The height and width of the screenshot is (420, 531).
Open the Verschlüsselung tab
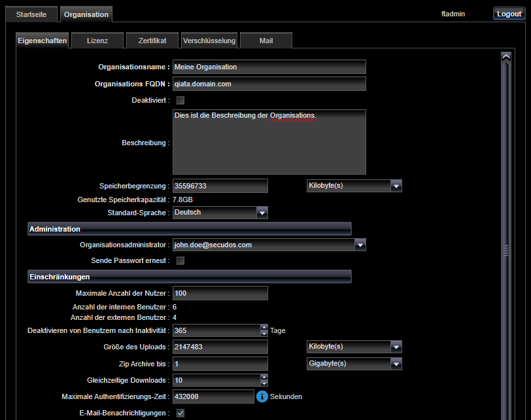click(x=209, y=41)
